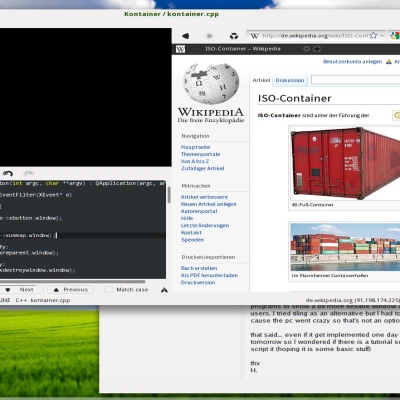Screen dimensions: 400x400
Task: Click the greyed redo arrow in the editor toolbar
Action: click(29, 173)
